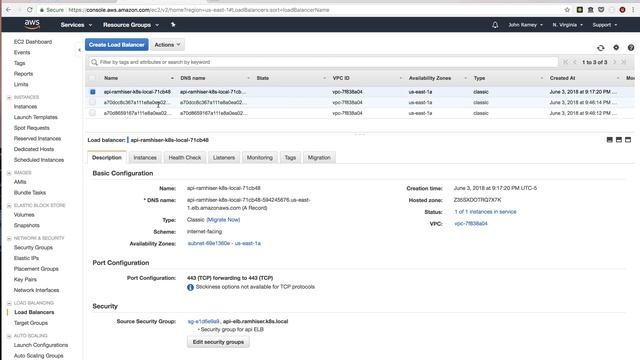Viewport: 640px width, 360px height.
Task: Open EC2 Dashboard in sidebar
Action: 33,42
